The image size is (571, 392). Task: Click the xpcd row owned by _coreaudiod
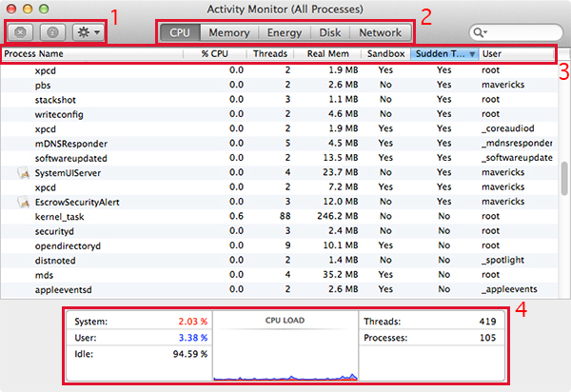(x=279, y=128)
